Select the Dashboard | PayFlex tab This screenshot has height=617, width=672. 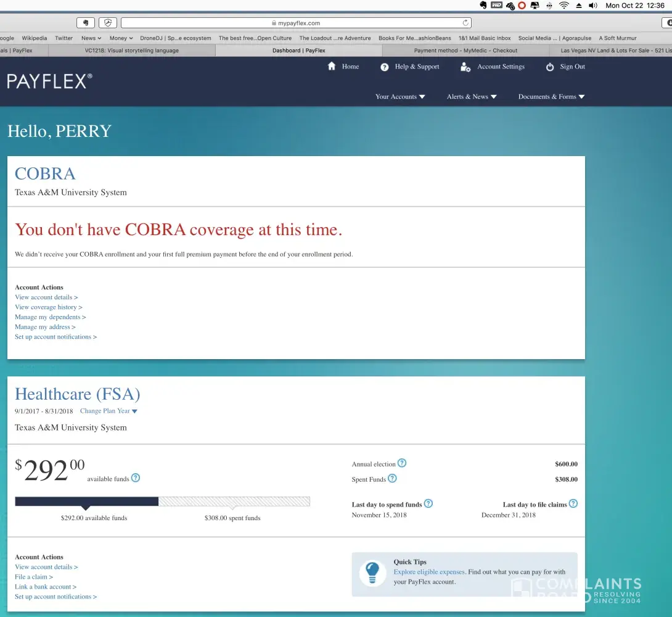(299, 51)
